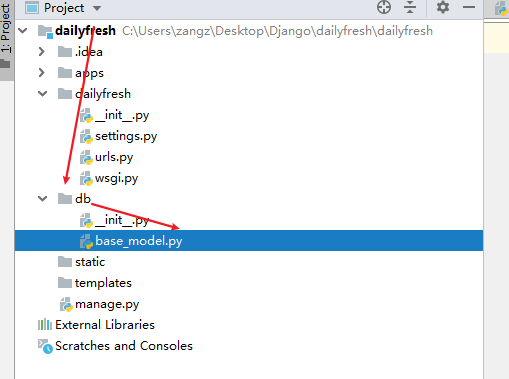Screen dimensions: 509x379
Task: Click the Collapse All icon in the Project toolbar
Action: point(410,7)
